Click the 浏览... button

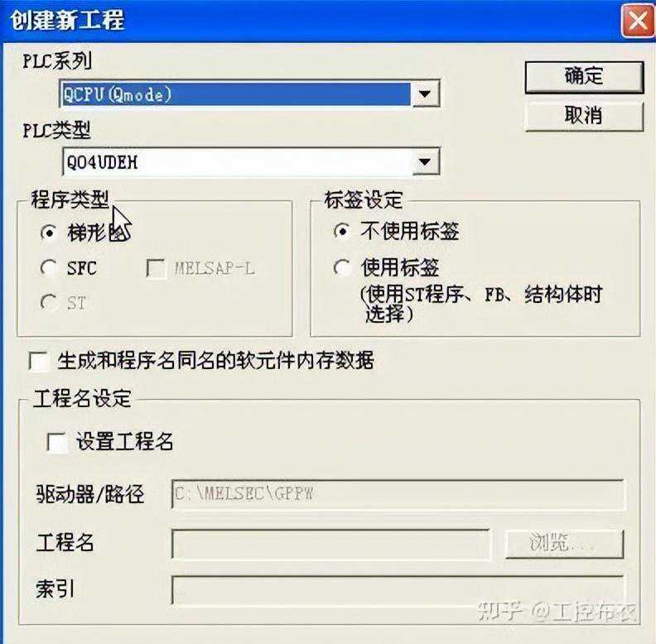(564, 544)
